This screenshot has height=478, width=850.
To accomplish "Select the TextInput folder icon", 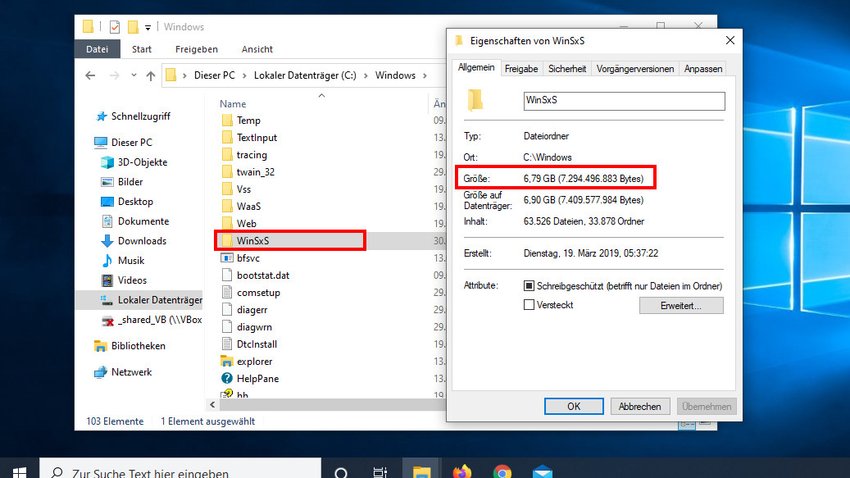I will pos(227,138).
